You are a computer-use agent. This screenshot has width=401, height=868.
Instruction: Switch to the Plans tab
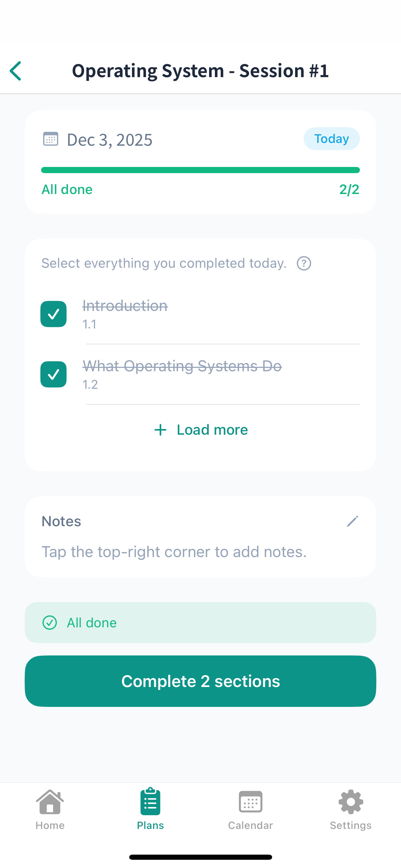tap(150, 809)
